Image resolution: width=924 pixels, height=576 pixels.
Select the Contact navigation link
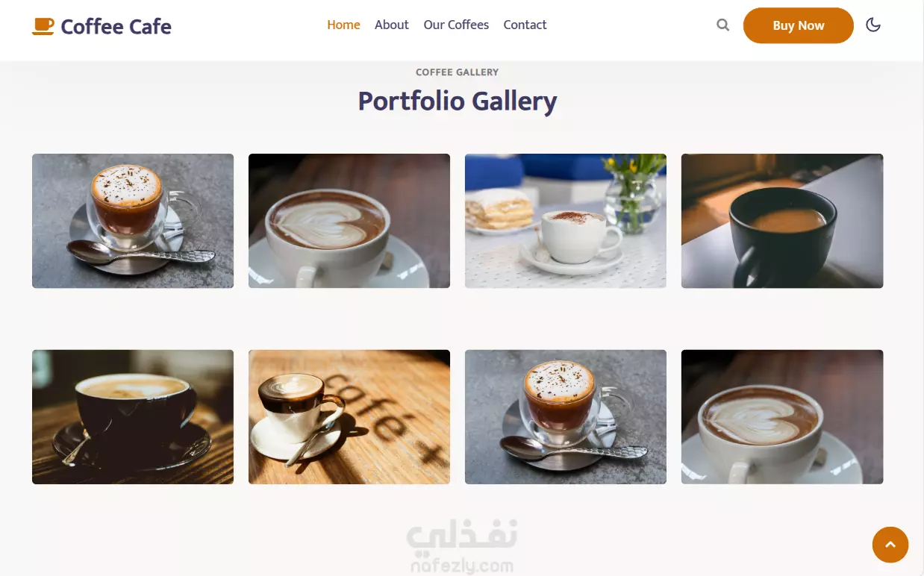pos(525,25)
